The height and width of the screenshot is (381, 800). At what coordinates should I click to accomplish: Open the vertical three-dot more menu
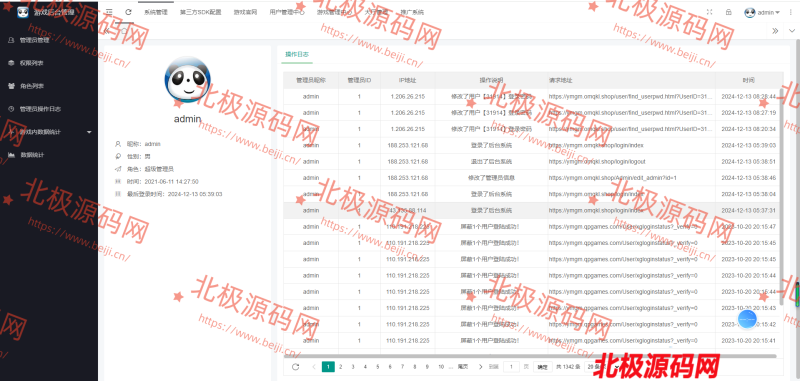point(791,12)
